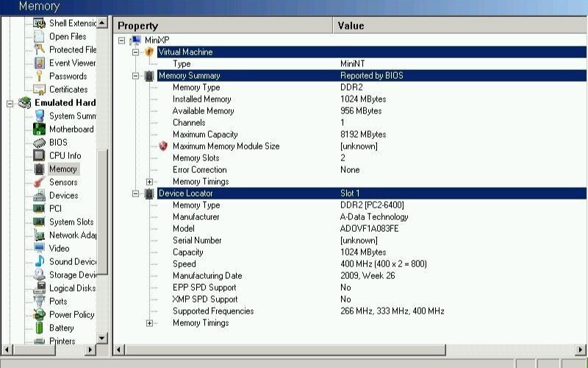
Task: Select the Maximum Capacity row
Action: [372, 135]
